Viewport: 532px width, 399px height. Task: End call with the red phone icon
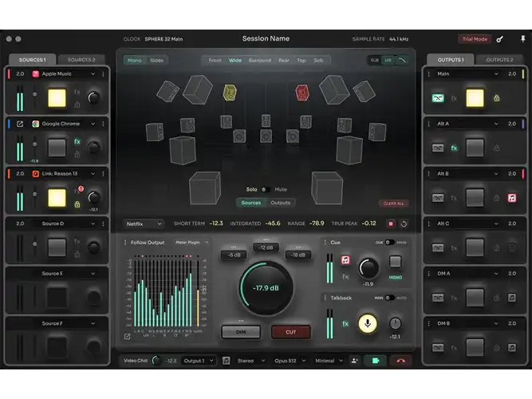400,361
